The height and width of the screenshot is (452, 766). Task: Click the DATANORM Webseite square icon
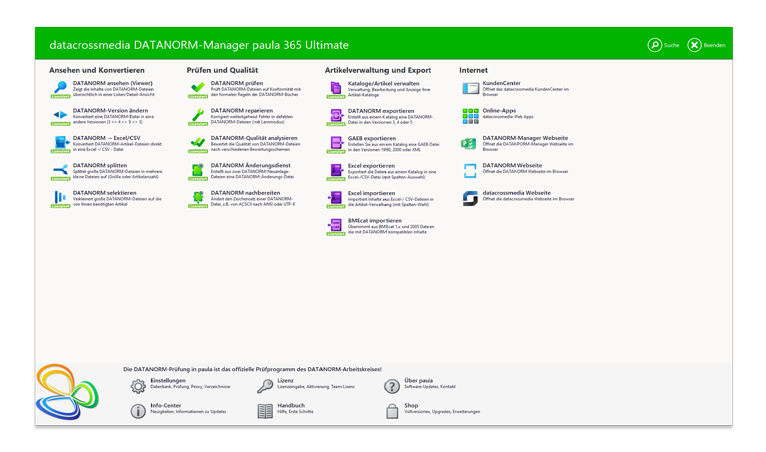470,171
